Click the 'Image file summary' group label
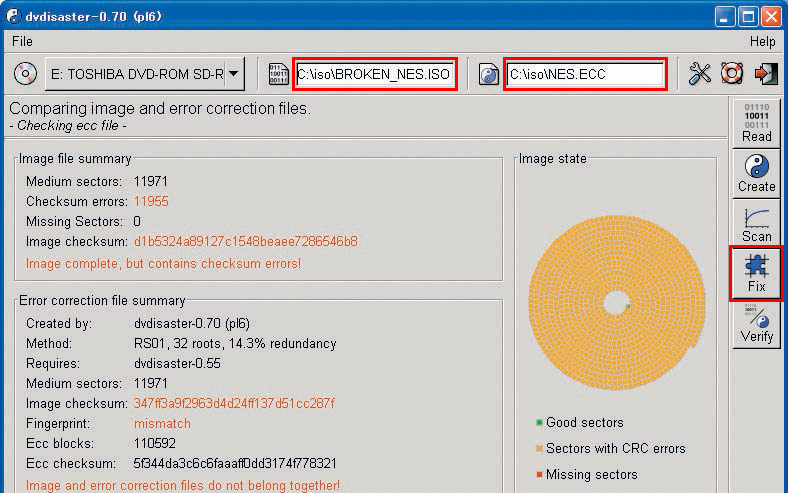Viewport: 788px width, 493px height. coord(75,159)
